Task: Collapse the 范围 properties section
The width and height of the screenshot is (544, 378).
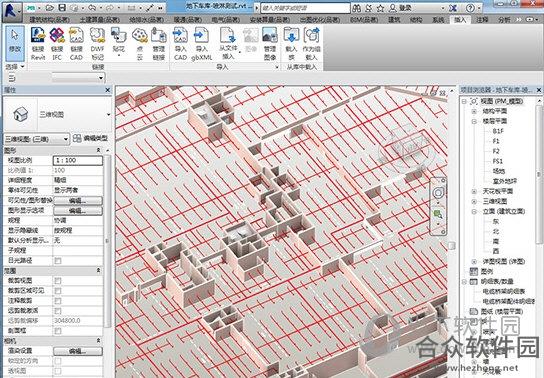Action: (x=99, y=270)
